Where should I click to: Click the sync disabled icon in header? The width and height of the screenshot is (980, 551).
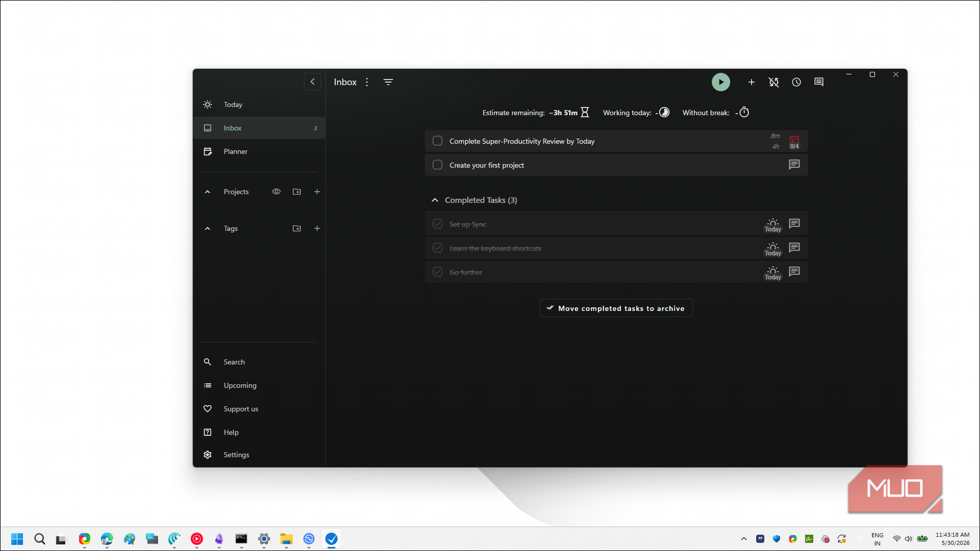774,82
